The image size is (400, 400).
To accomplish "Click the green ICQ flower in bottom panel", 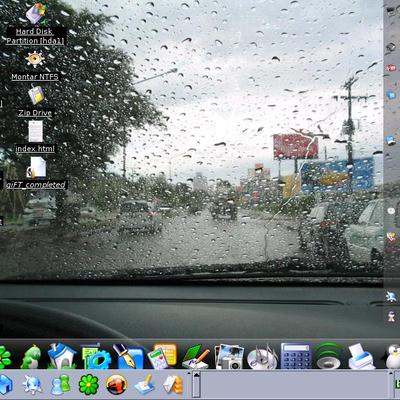I will pyautogui.click(x=89, y=385).
